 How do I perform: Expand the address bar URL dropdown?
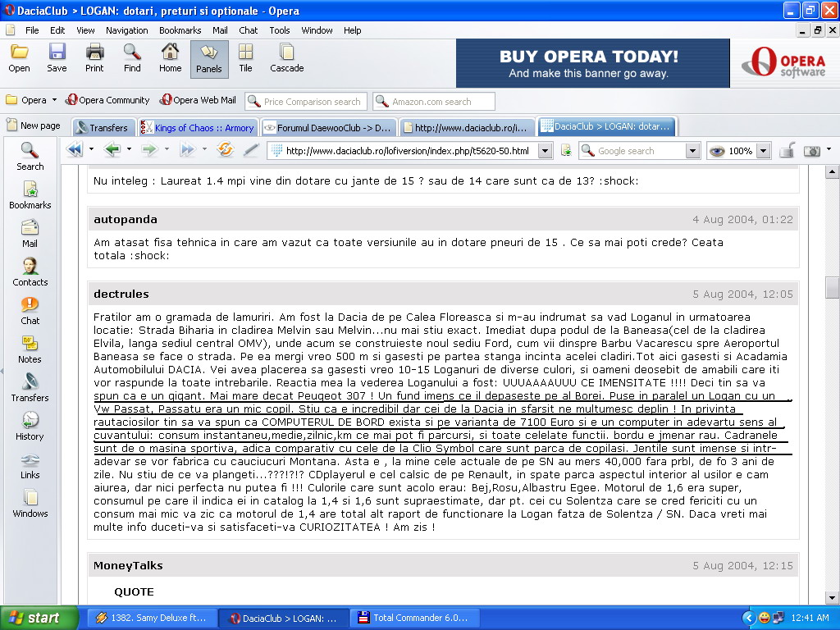pyautogui.click(x=546, y=151)
